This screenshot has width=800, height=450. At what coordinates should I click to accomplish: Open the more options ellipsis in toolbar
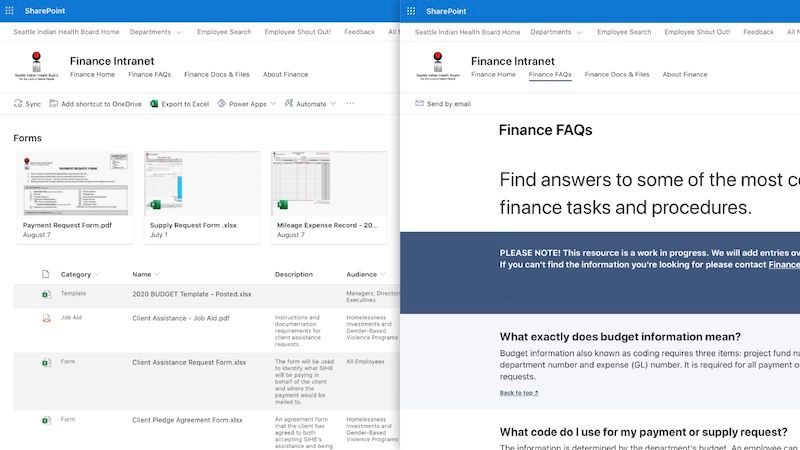tap(350, 104)
